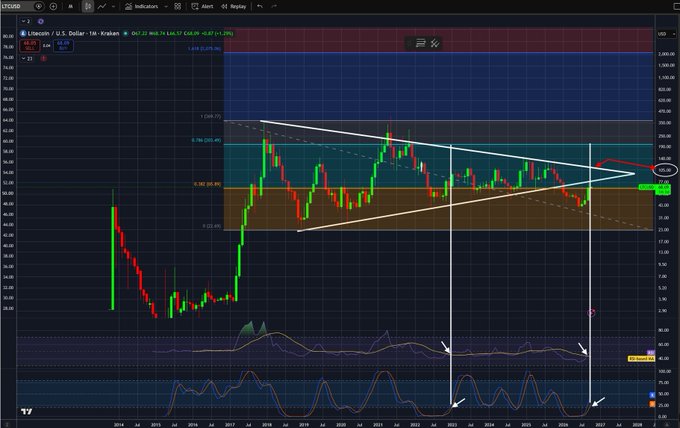
Task: Click the line style icon in floating toolbar
Action: click(x=421, y=43)
